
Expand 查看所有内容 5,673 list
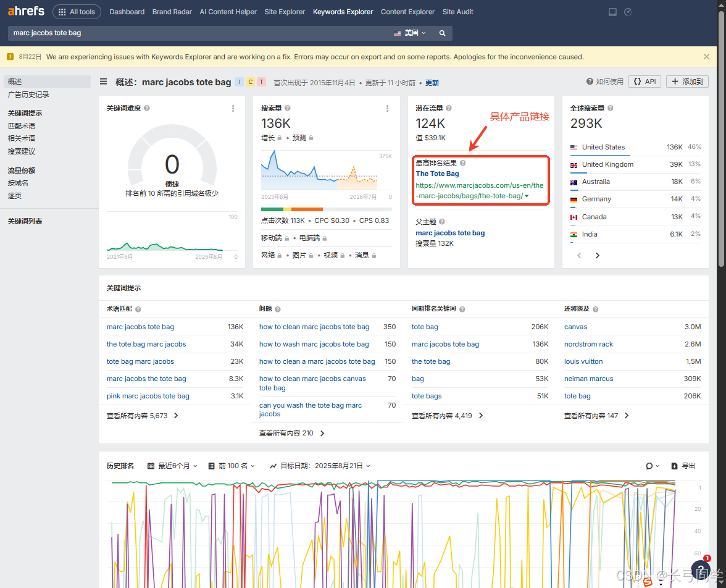pos(143,416)
